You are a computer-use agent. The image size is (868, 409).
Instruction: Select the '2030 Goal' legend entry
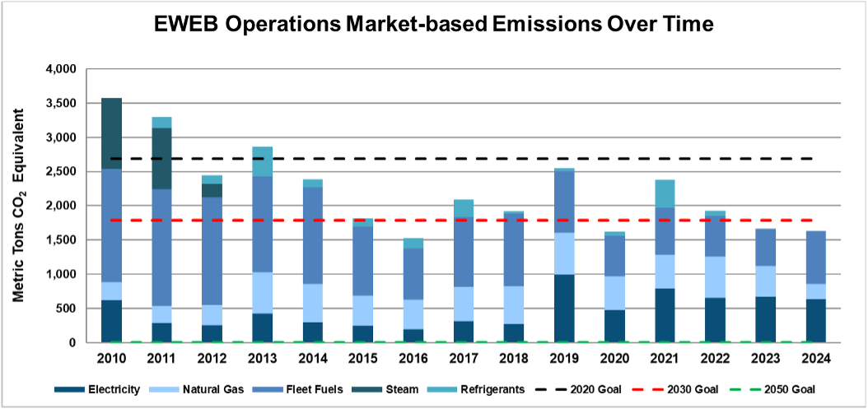[675, 389]
